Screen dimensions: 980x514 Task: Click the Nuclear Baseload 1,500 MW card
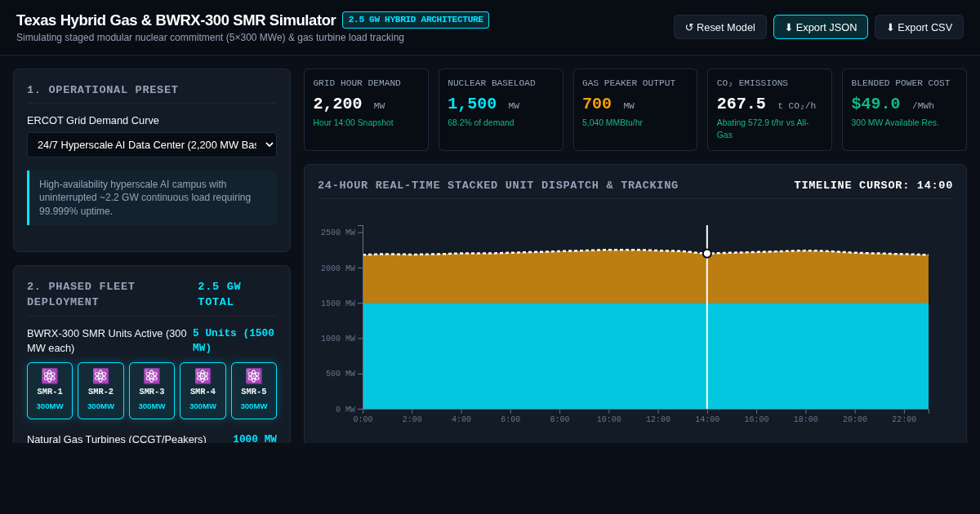coord(501,109)
